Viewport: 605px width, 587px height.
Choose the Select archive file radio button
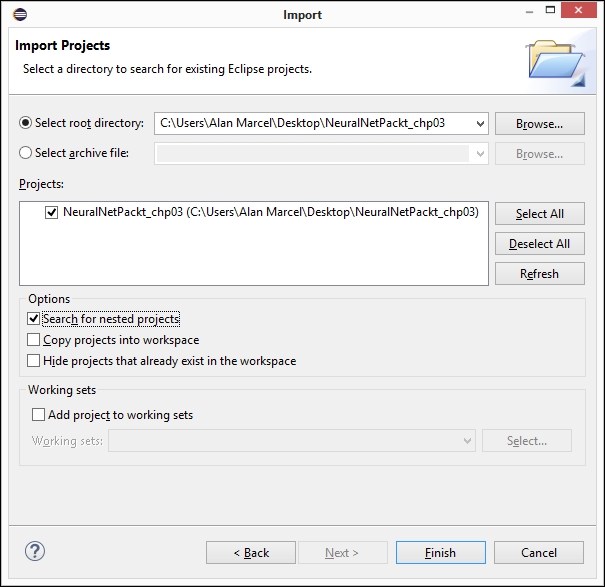click(x=26, y=153)
